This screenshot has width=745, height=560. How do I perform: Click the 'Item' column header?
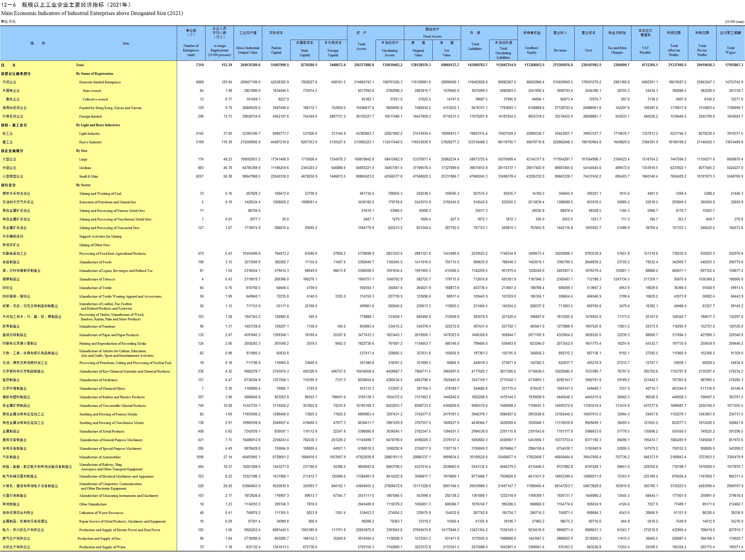[x=126, y=43]
